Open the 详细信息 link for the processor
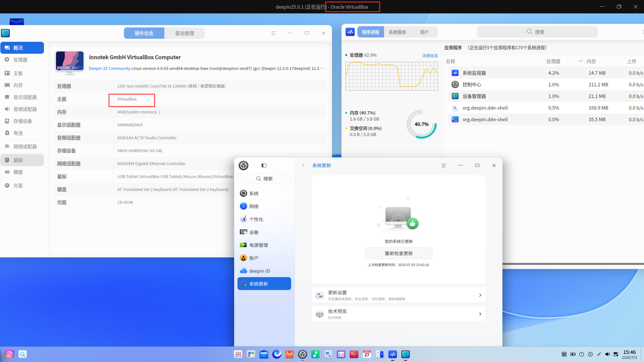 point(430,56)
